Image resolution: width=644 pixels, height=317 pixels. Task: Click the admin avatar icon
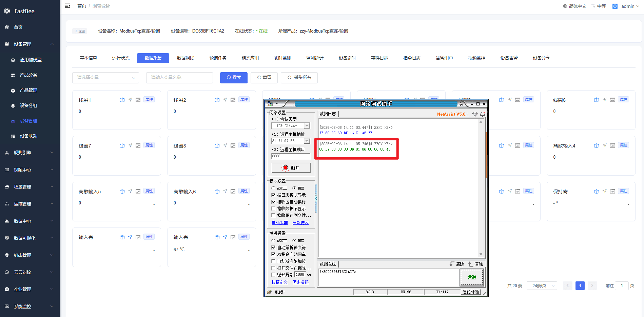pyautogui.click(x=615, y=6)
